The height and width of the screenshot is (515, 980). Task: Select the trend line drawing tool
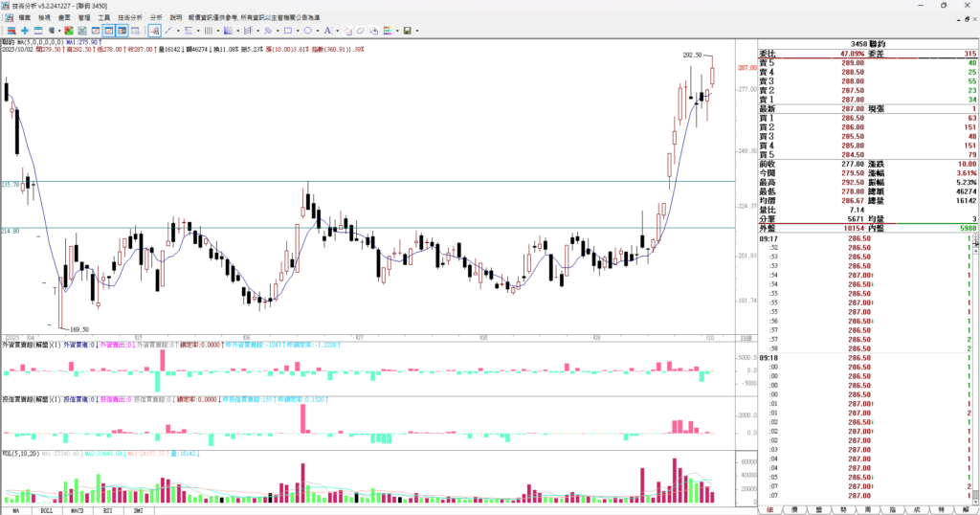point(168,31)
